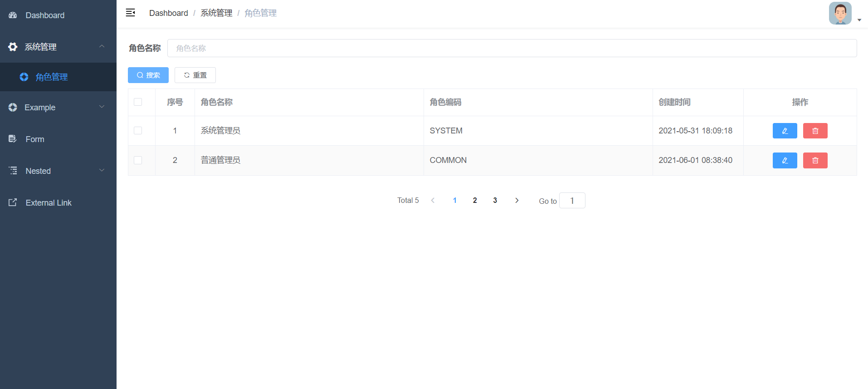Toggle the select-all header checkbox
The image size is (868, 389).
pyautogui.click(x=138, y=102)
